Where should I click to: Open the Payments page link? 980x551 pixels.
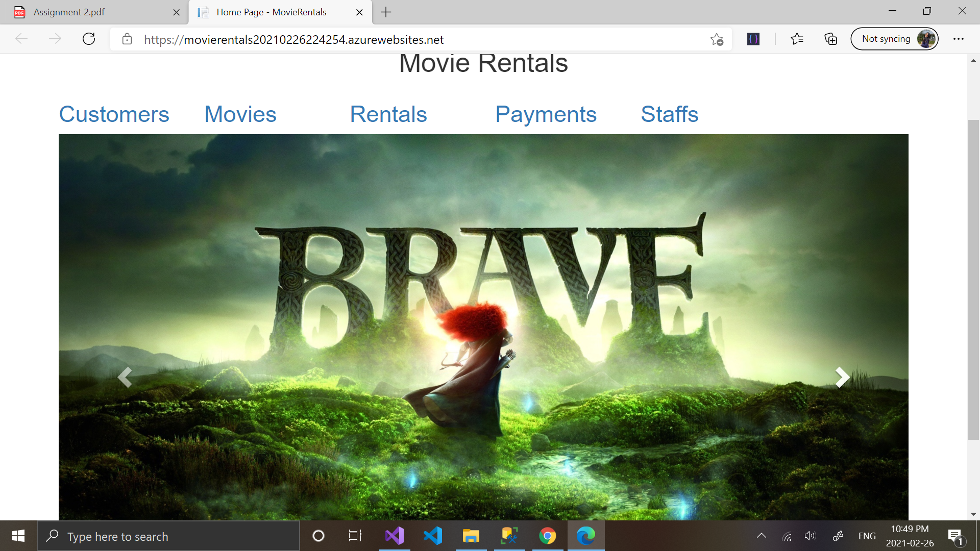[x=546, y=114]
